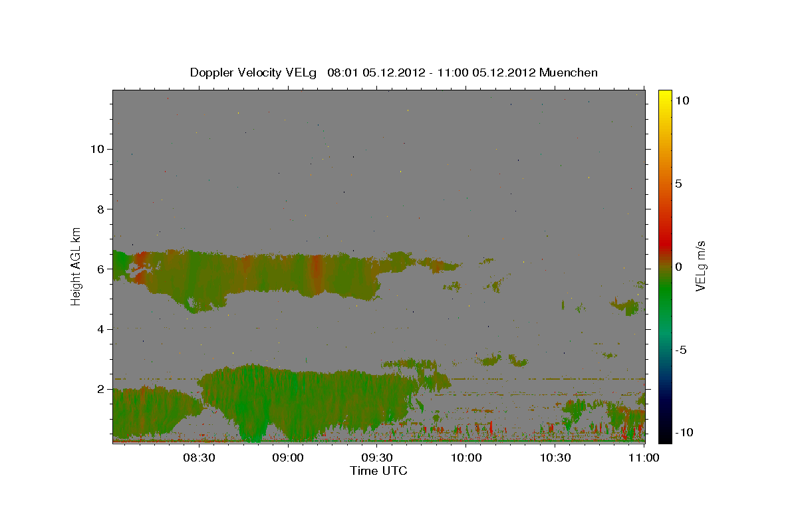
Task: Click the small cloud patch near 5 km at 11:00
Action: pos(626,307)
